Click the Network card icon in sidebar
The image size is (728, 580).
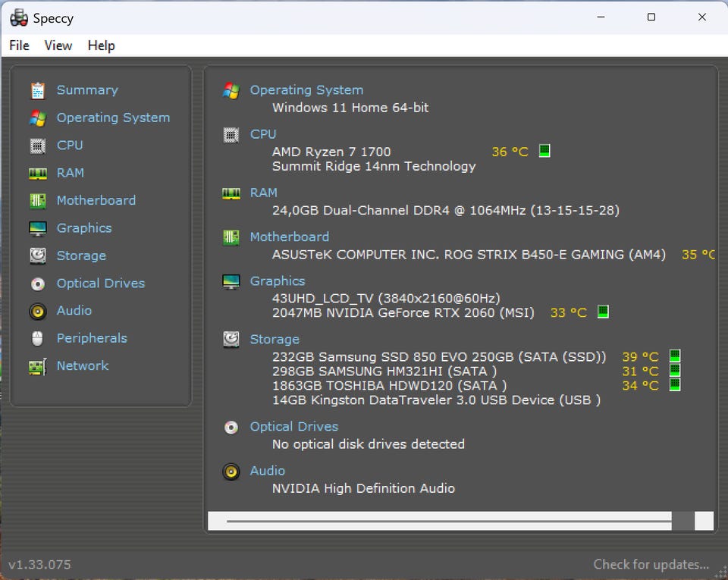coord(38,366)
